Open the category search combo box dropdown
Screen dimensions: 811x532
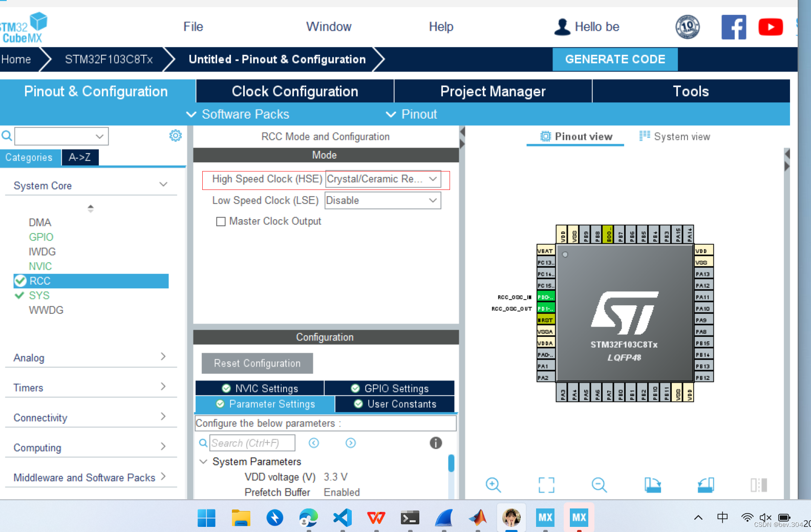click(x=99, y=136)
